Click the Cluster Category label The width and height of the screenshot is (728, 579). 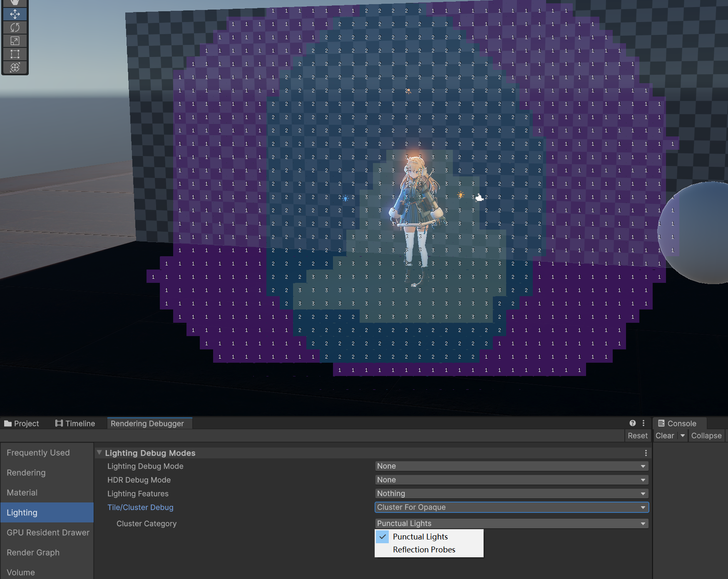(x=147, y=524)
